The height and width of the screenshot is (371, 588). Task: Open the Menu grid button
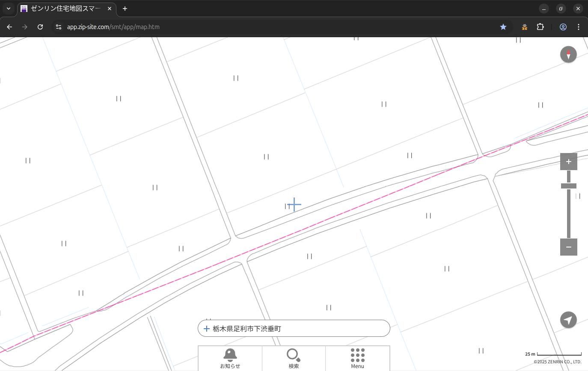(357, 358)
